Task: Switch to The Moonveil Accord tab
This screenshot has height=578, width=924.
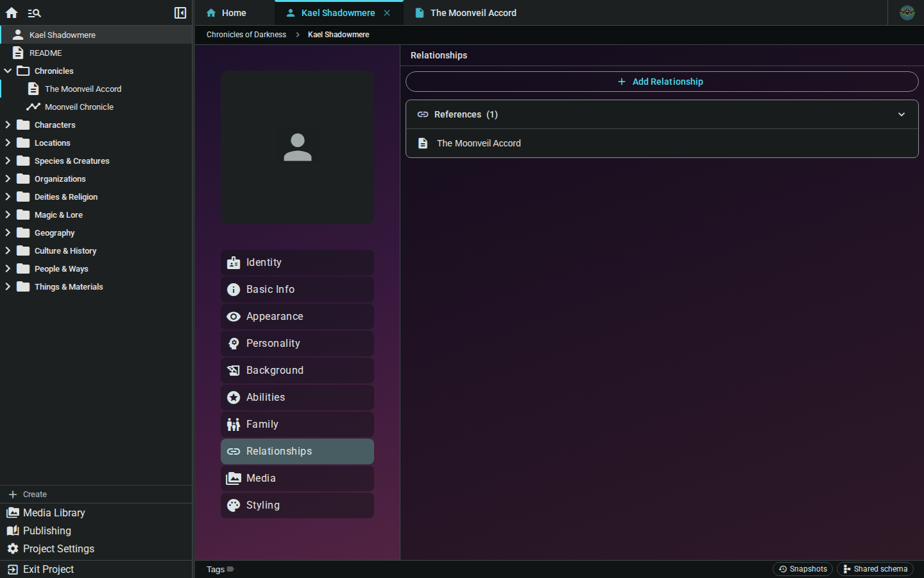Action: (x=466, y=13)
